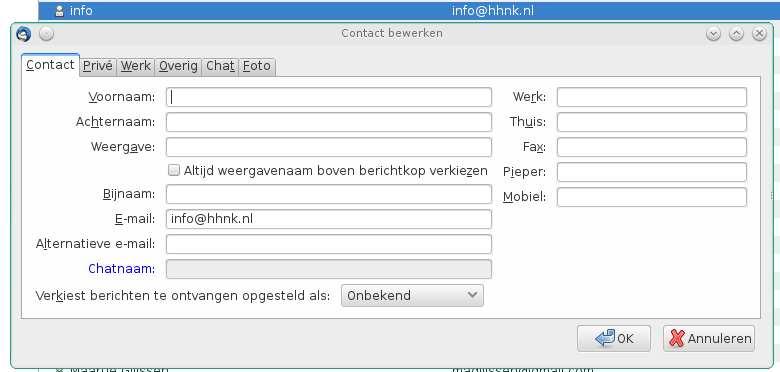The height and width of the screenshot is (372, 780).
Task: Click contact person icon next to info row
Action: pos(59,10)
